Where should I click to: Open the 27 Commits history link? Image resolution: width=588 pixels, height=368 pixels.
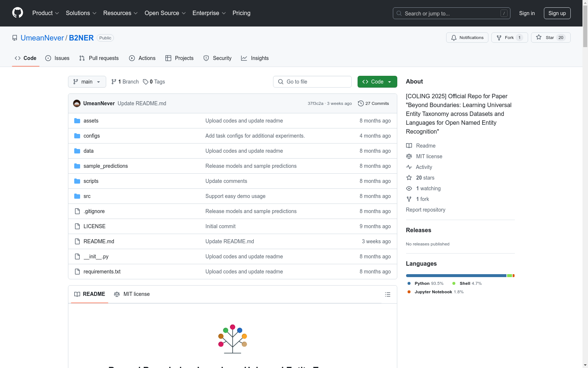(x=373, y=103)
